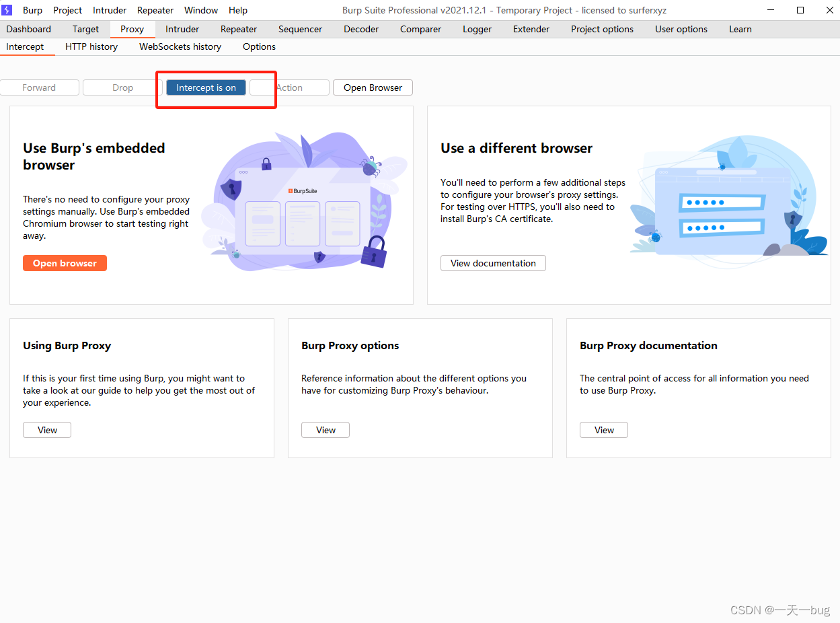Switch to the Logger tab
840x623 pixels.
478,29
